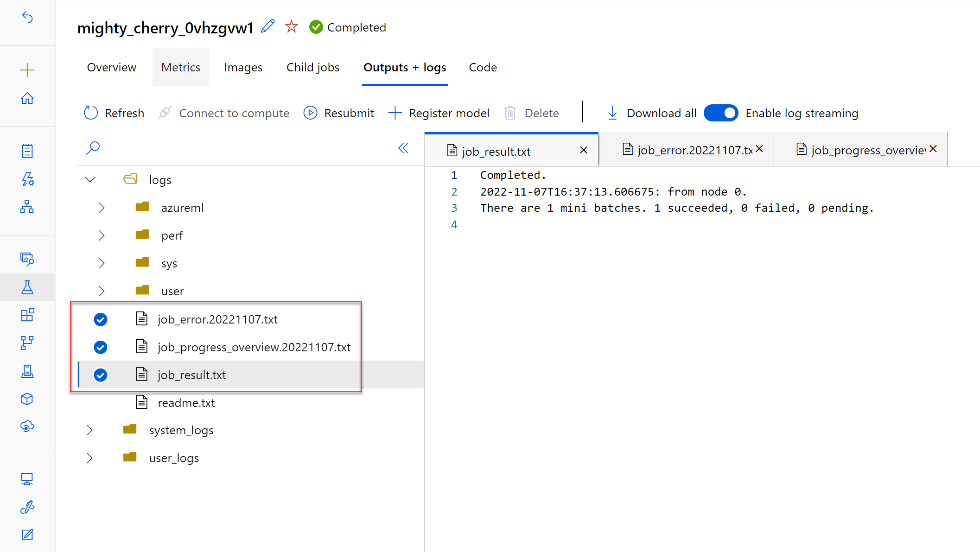Image resolution: width=980 pixels, height=552 pixels.
Task: Select the user_logs folder tree item
Action: 174,457
